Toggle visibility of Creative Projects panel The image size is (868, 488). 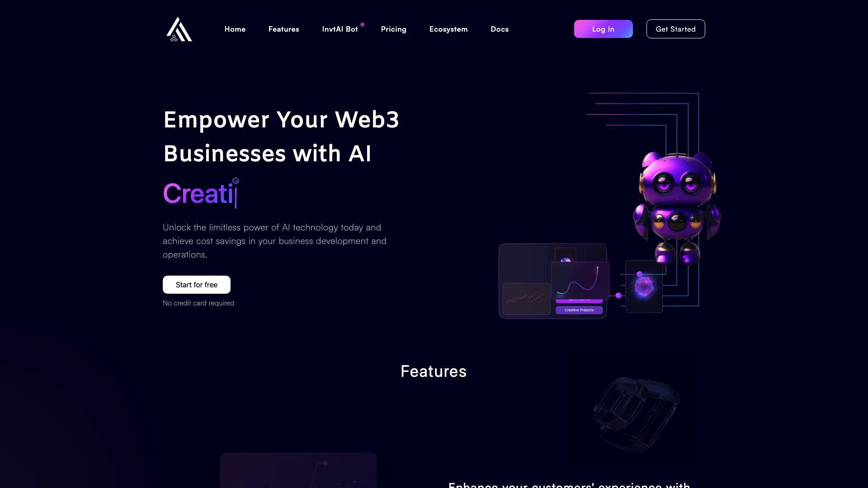pyautogui.click(x=579, y=309)
